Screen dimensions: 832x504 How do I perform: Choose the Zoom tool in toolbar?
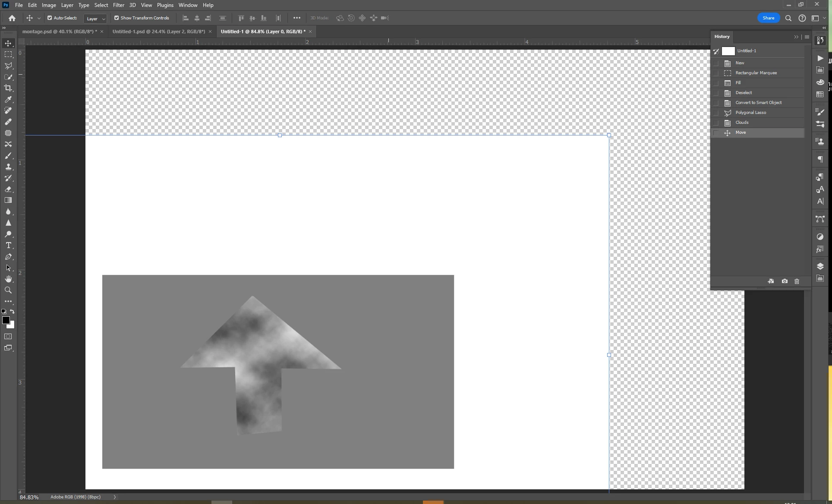pos(8,290)
